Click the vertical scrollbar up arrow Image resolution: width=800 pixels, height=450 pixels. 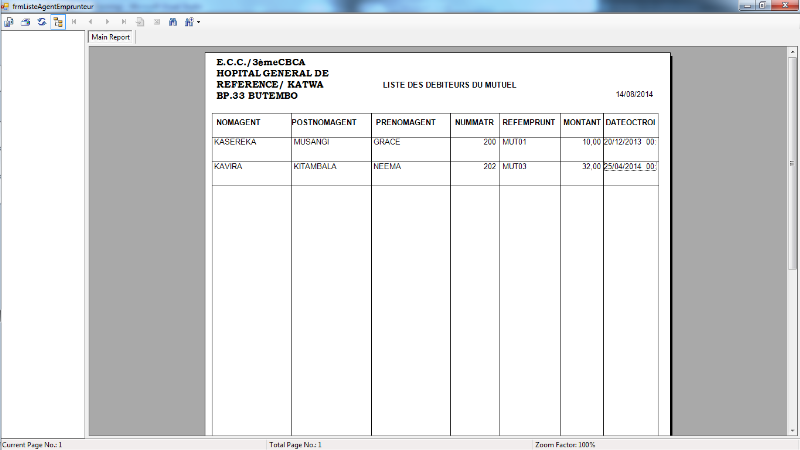pos(792,52)
